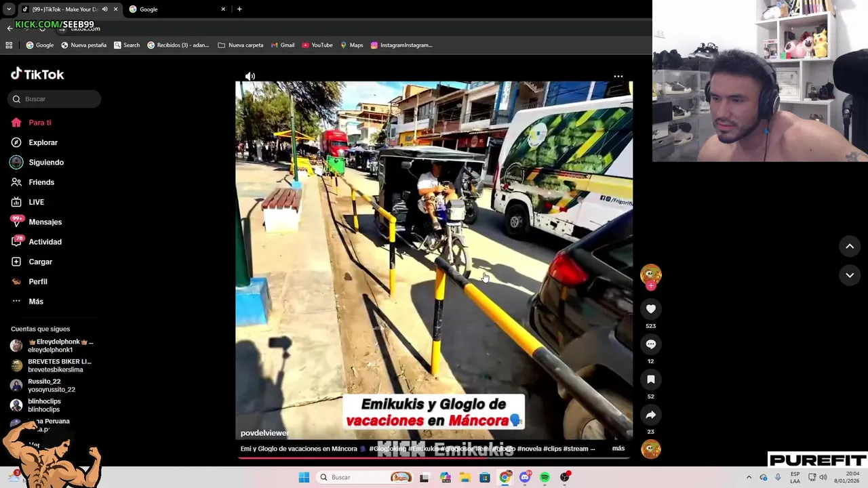The image size is (868, 488).
Task: Open blinhoclips followed account
Action: click(36, 405)
